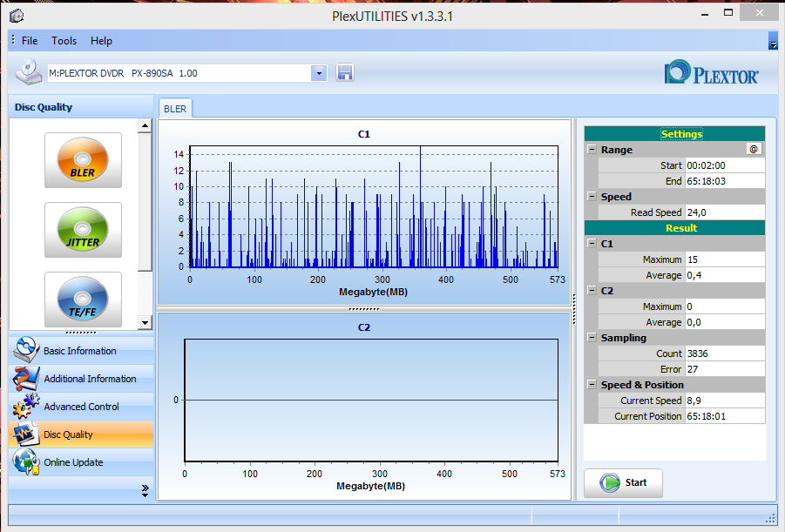Collapse the C1 result group
The height and width of the screenshot is (532, 785).
pyautogui.click(x=592, y=243)
